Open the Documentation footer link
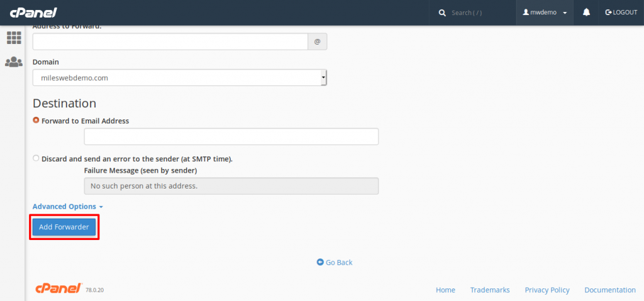The height and width of the screenshot is (301, 644). (609, 290)
